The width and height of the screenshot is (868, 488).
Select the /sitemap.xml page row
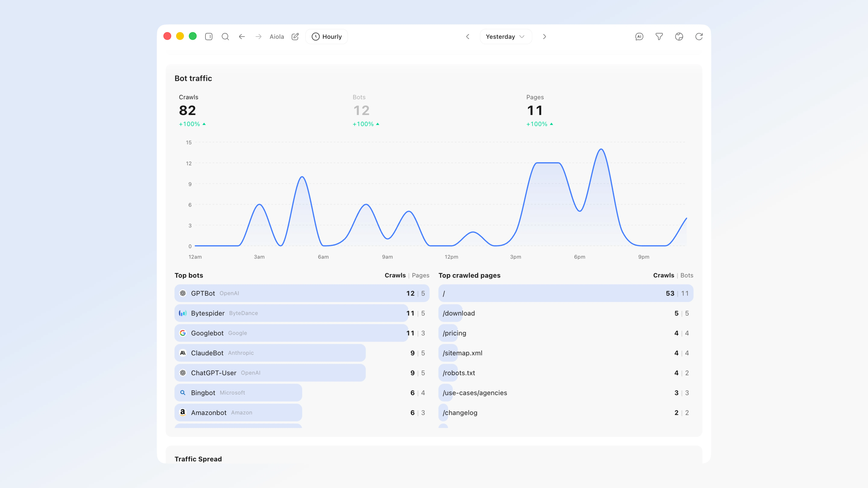[566, 353]
